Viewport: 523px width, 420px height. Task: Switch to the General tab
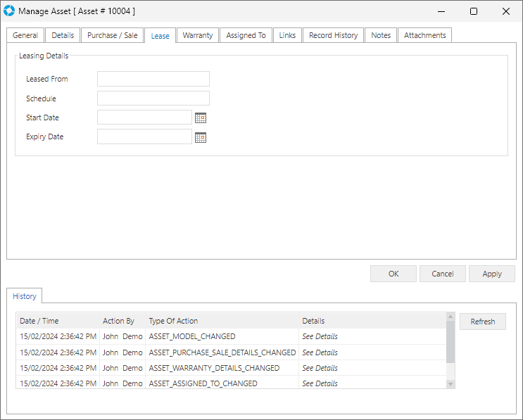point(25,35)
